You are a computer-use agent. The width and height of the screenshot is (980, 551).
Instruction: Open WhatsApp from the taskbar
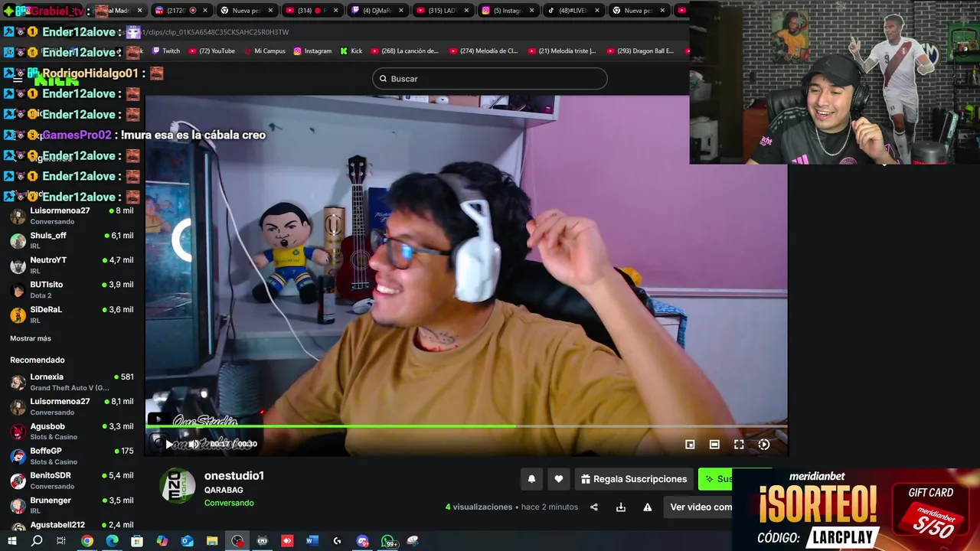click(388, 541)
